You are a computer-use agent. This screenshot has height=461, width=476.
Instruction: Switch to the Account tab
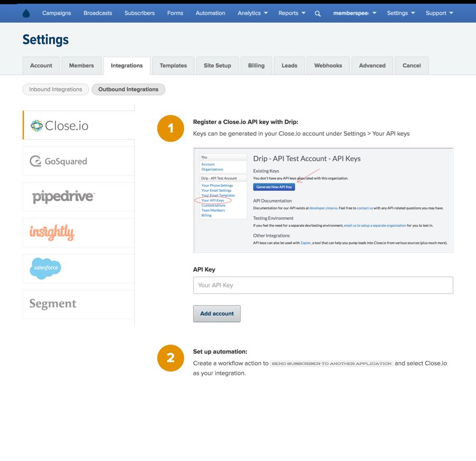point(41,66)
